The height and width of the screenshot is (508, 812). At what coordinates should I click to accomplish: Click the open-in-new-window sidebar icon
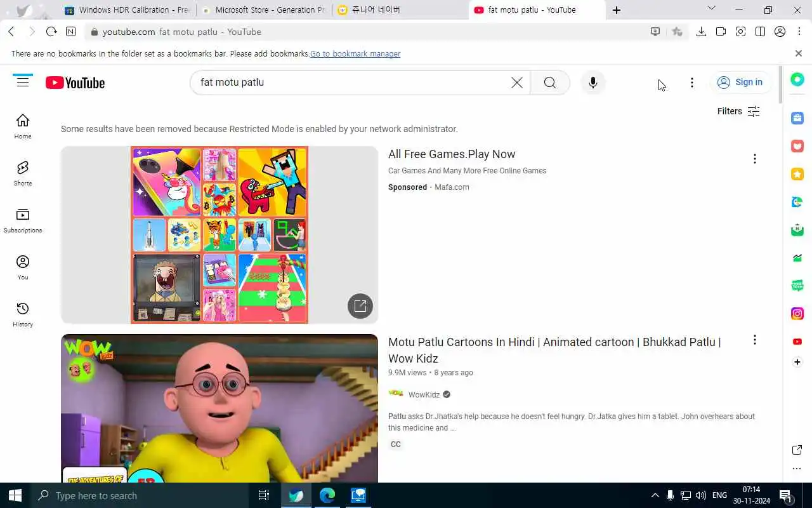pos(797,450)
